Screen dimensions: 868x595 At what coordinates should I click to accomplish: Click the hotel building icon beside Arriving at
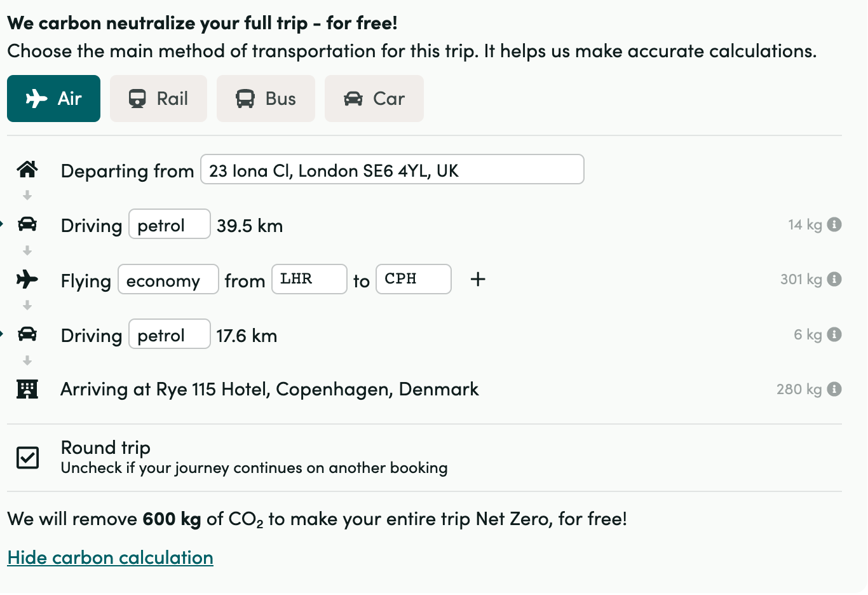pos(27,389)
